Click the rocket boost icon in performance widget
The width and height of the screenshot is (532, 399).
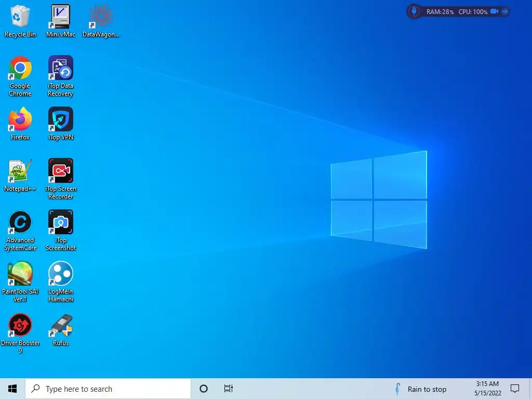point(414,11)
